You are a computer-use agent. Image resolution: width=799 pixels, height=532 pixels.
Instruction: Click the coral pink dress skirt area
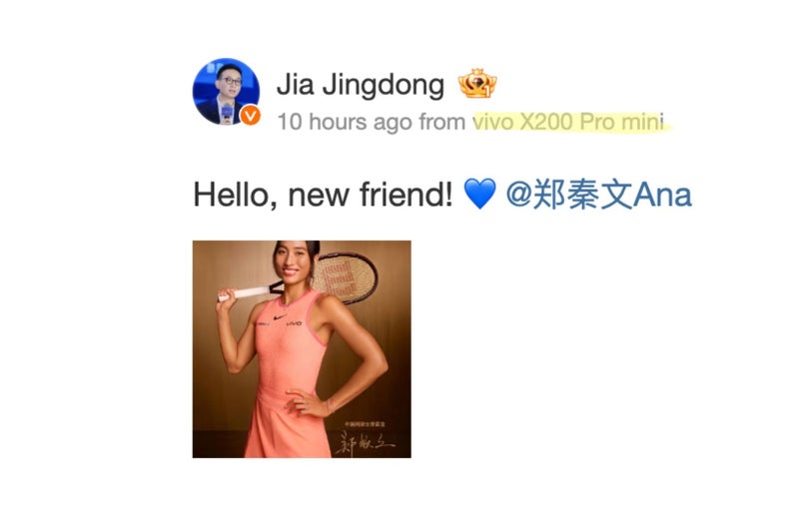pyautogui.click(x=288, y=426)
